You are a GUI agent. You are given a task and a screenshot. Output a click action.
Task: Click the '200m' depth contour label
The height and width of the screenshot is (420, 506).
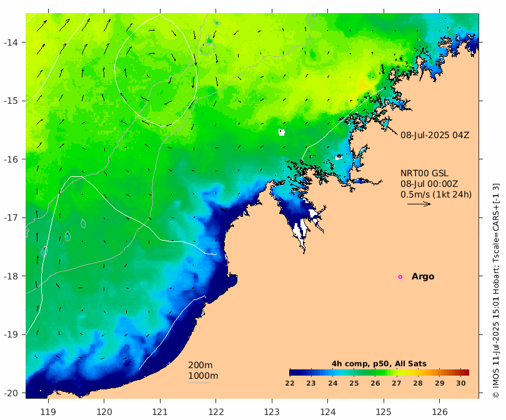click(200, 365)
